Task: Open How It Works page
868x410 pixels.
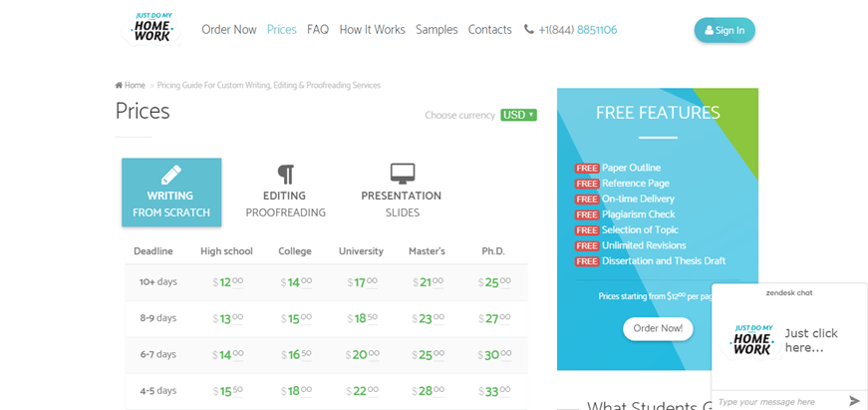Action: coord(372,29)
